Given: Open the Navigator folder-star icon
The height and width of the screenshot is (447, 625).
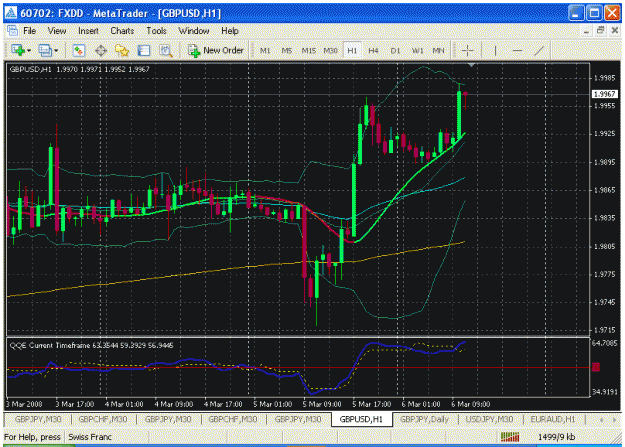Looking at the screenshot, I should coord(122,50).
